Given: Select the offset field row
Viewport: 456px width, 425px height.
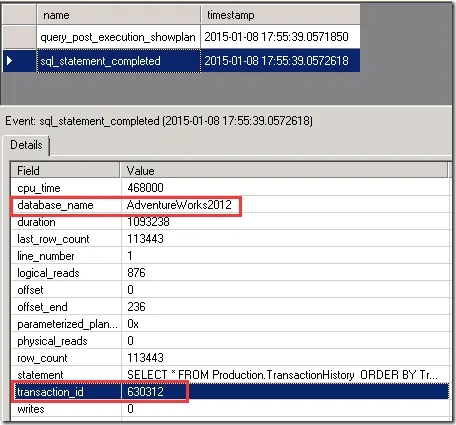Looking at the screenshot, I should click(230, 290).
